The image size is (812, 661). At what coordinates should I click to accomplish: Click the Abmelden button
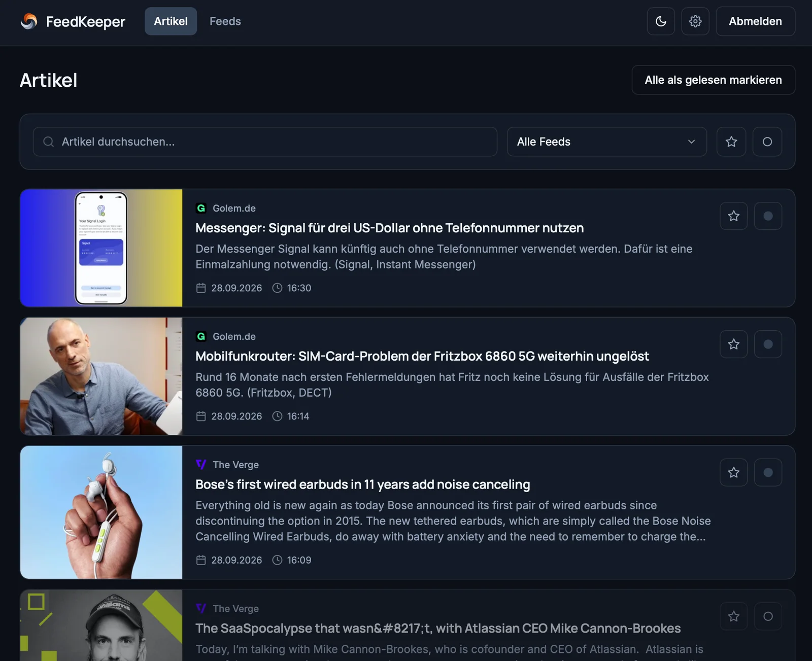point(755,21)
